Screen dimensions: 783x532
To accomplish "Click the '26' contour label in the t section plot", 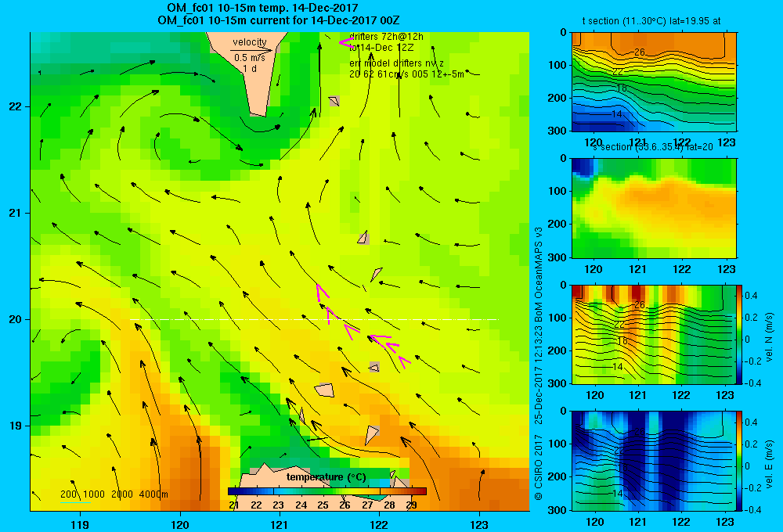I will pyautogui.click(x=640, y=52).
